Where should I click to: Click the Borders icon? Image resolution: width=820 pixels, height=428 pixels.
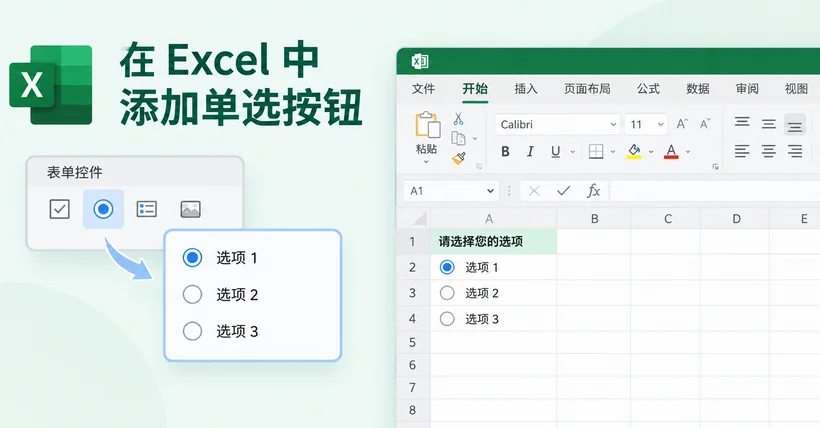point(596,152)
